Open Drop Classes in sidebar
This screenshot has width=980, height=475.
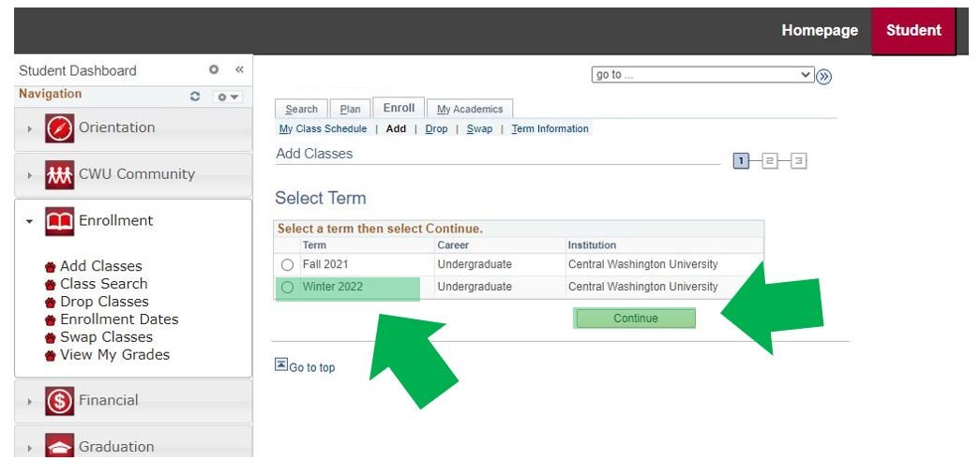104,302
